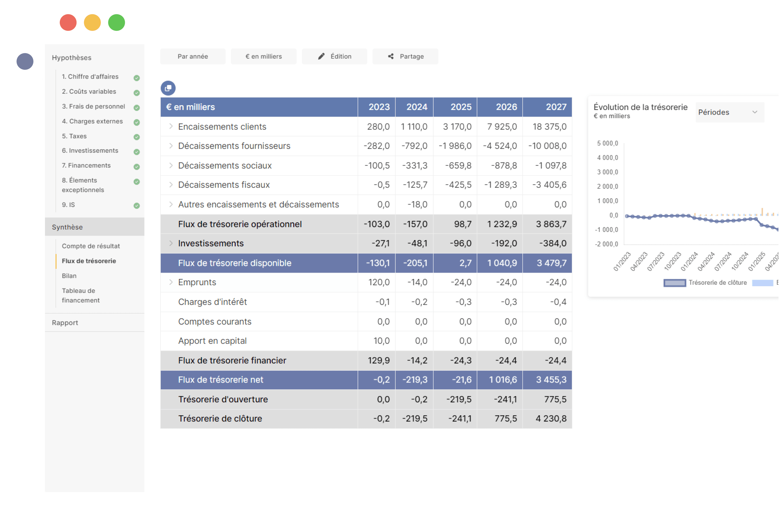Open 9. IS hypothesis
This screenshot has width=781, height=532.
pos(68,205)
